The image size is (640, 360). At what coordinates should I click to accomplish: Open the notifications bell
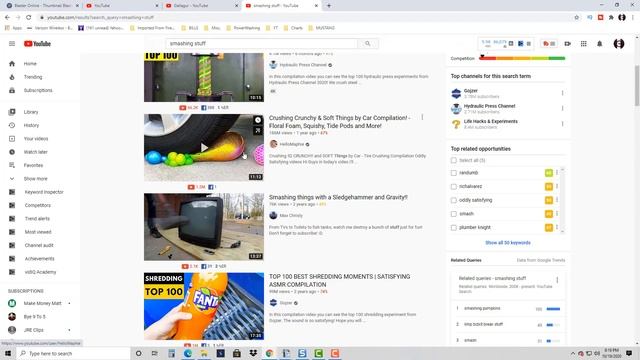tap(600, 44)
